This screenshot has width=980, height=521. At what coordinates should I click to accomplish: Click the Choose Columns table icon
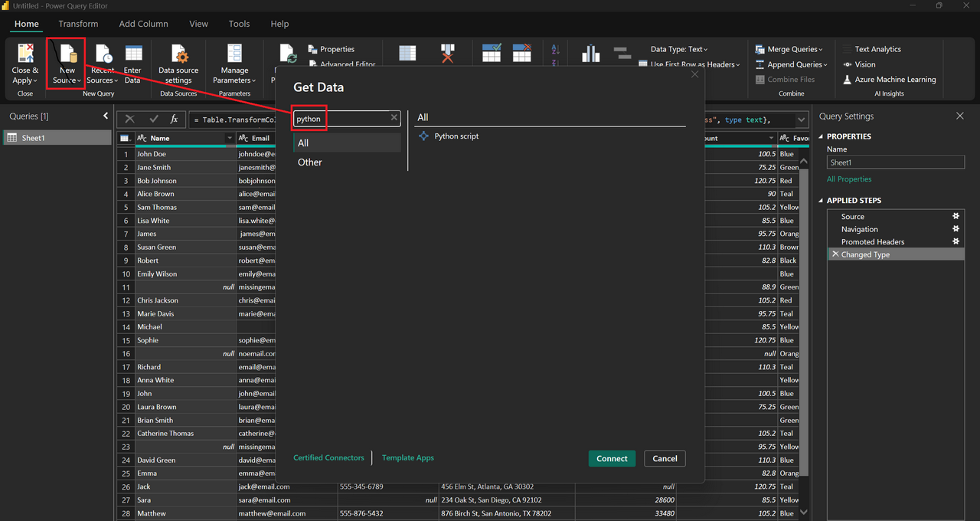tap(407, 54)
